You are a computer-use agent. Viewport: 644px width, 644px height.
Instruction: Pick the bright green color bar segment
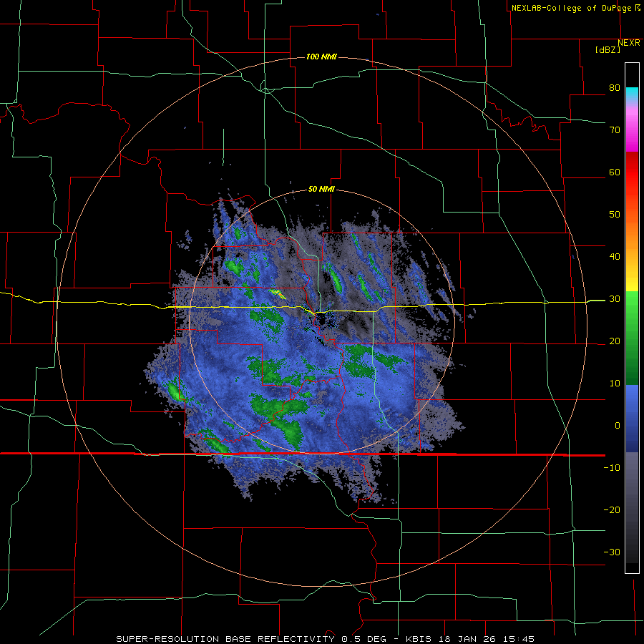[632, 308]
